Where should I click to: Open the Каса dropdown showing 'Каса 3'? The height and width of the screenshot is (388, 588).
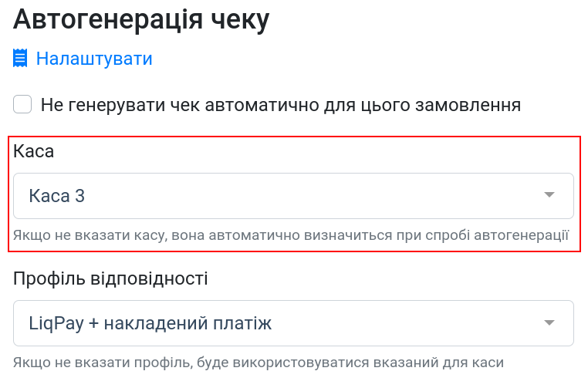293,196
